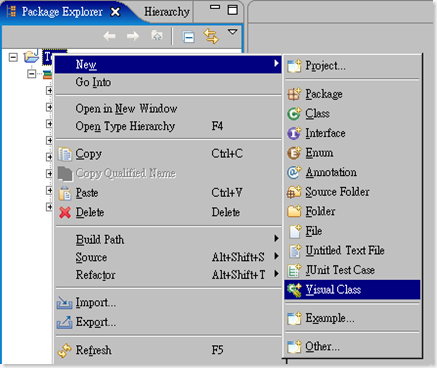The width and height of the screenshot is (437, 368).
Task: Open the Refactor submenu
Action: 168,275
